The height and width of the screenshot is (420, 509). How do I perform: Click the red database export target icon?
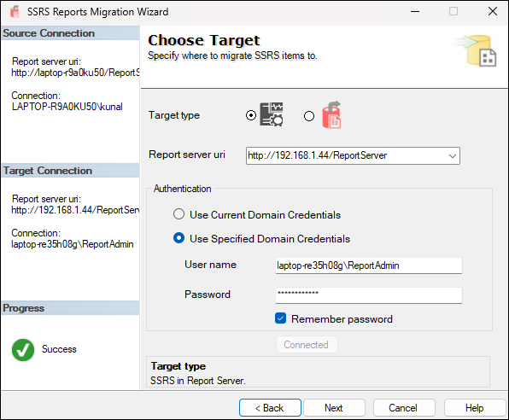331,114
